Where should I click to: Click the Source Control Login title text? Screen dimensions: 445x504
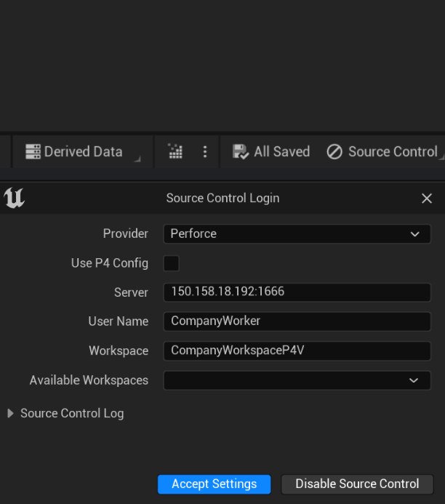coord(222,199)
